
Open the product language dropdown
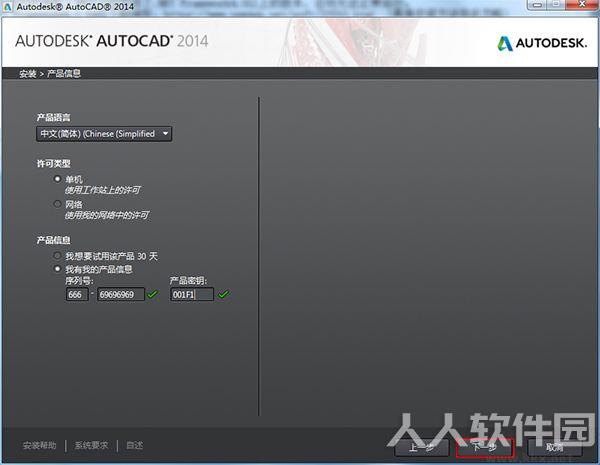pos(104,134)
